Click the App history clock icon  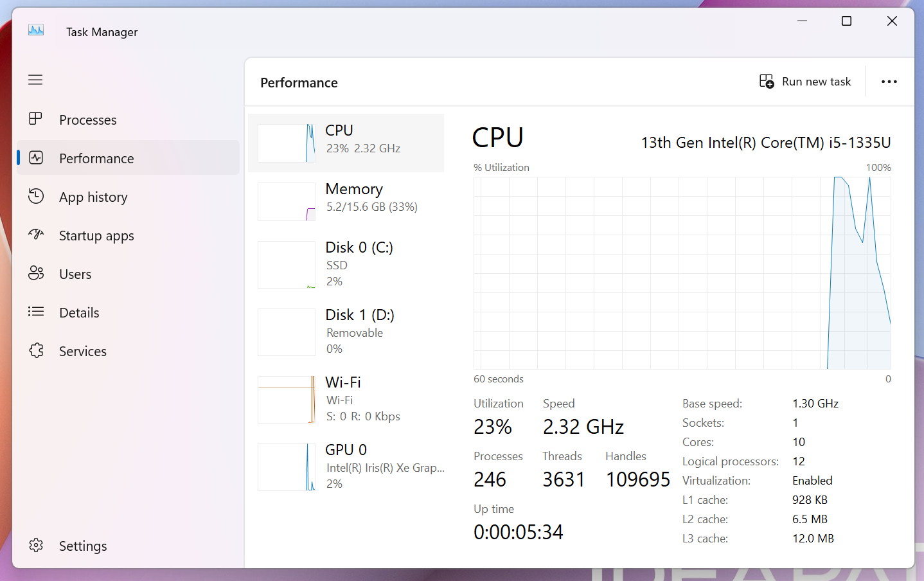tap(36, 196)
